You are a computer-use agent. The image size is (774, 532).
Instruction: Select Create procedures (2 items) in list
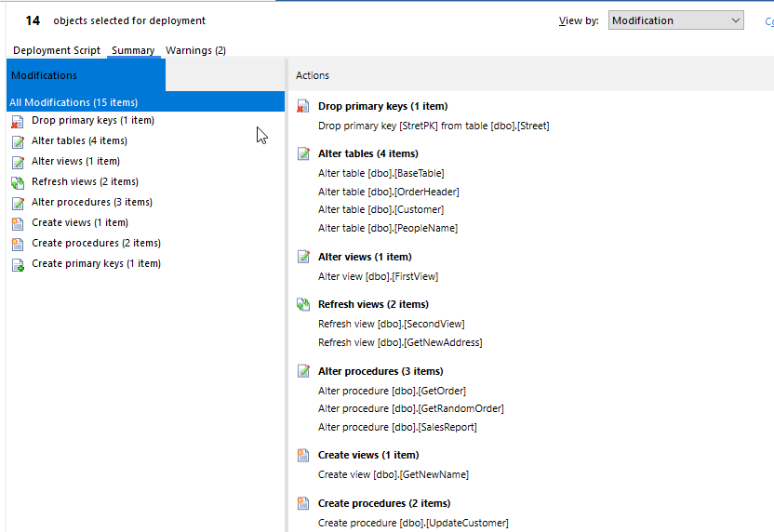pyautogui.click(x=96, y=244)
